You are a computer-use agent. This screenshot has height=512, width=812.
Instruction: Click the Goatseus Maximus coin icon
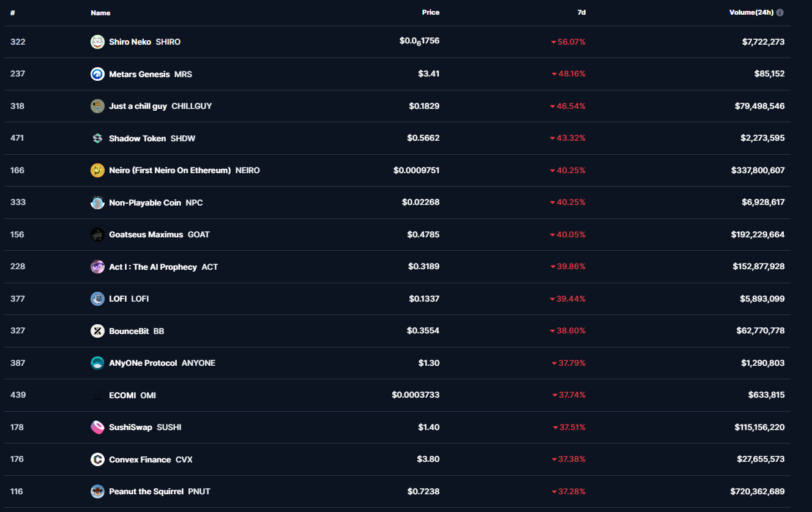[x=97, y=234]
